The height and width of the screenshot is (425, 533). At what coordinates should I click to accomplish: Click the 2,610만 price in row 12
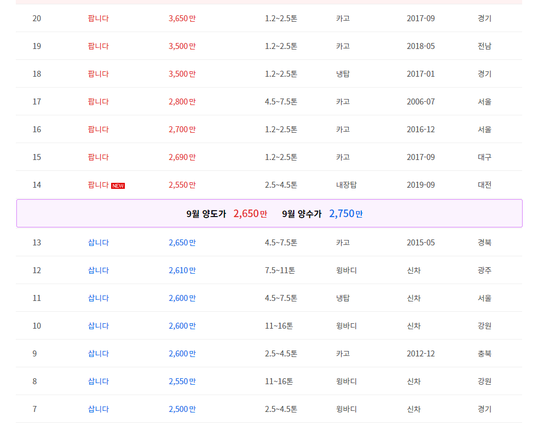[182, 270]
